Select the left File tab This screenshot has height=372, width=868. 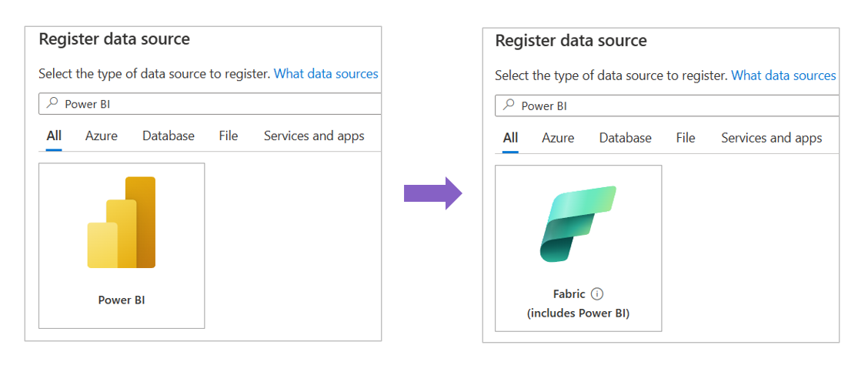tap(229, 136)
